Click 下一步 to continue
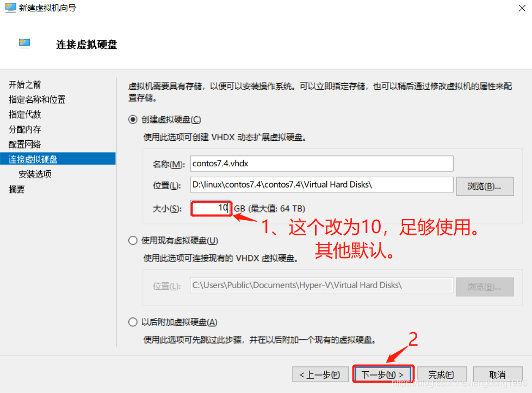Screen dimensions: 532x393 383,375
